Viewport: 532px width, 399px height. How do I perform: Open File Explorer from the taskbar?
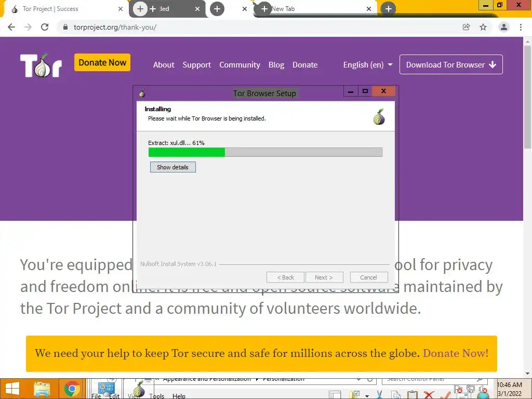tap(42, 389)
